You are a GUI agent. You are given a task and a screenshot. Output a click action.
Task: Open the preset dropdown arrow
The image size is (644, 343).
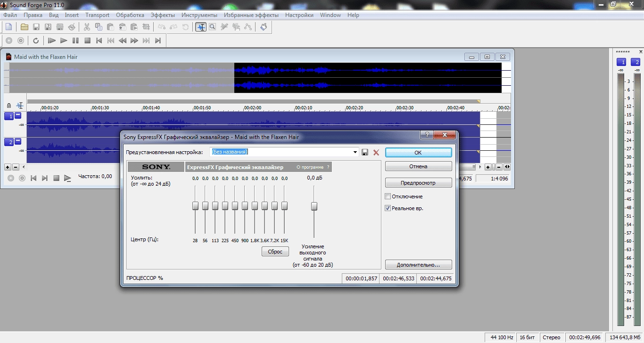pos(355,152)
